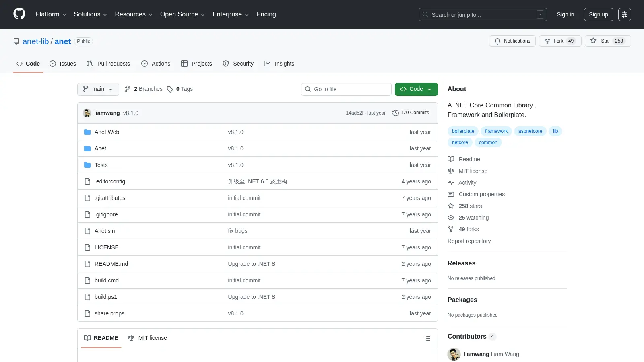
Task: Open the README outline list icon
Action: [427, 338]
